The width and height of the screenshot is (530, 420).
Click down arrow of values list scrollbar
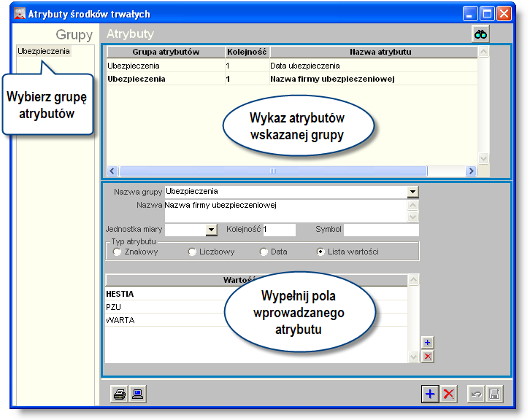[413, 357]
